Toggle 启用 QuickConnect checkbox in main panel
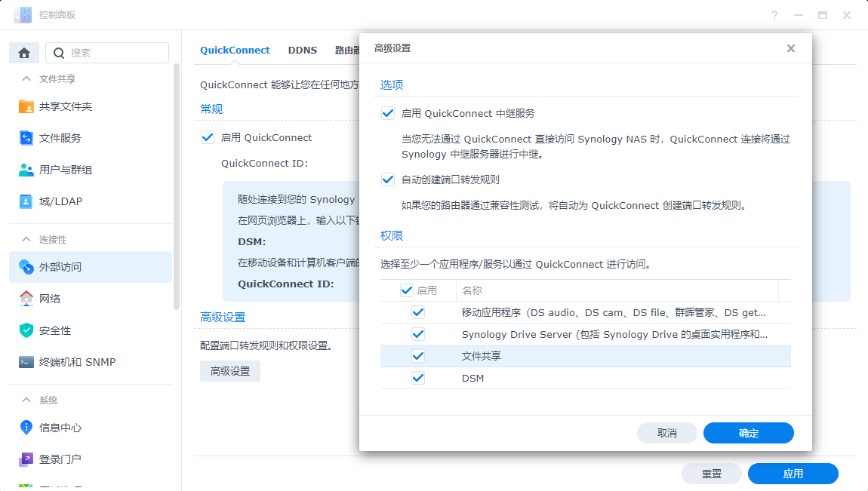Viewport: 868px width, 491px height. [208, 138]
